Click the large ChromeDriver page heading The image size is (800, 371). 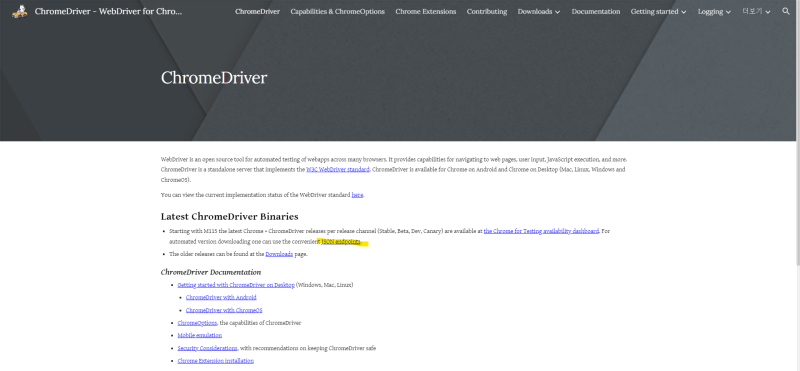214,78
